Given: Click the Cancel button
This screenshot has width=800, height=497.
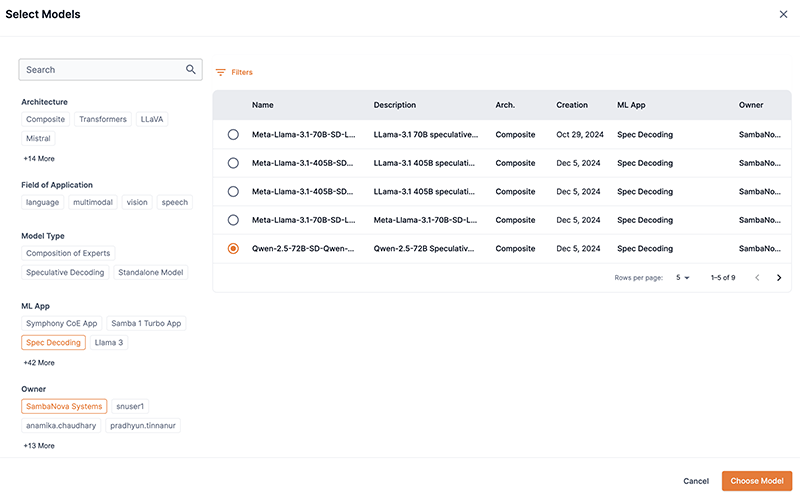Looking at the screenshot, I should point(696,481).
